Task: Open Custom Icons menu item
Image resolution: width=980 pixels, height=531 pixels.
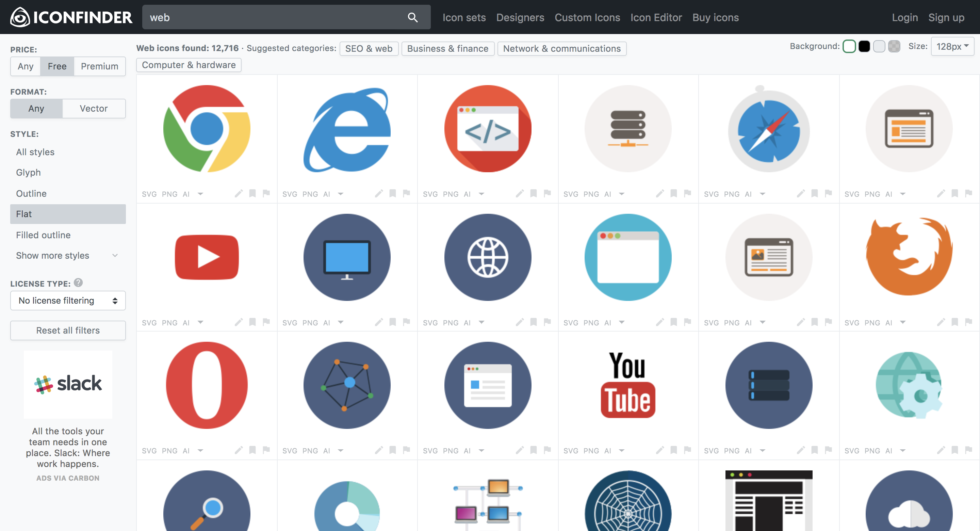Action: tap(587, 17)
